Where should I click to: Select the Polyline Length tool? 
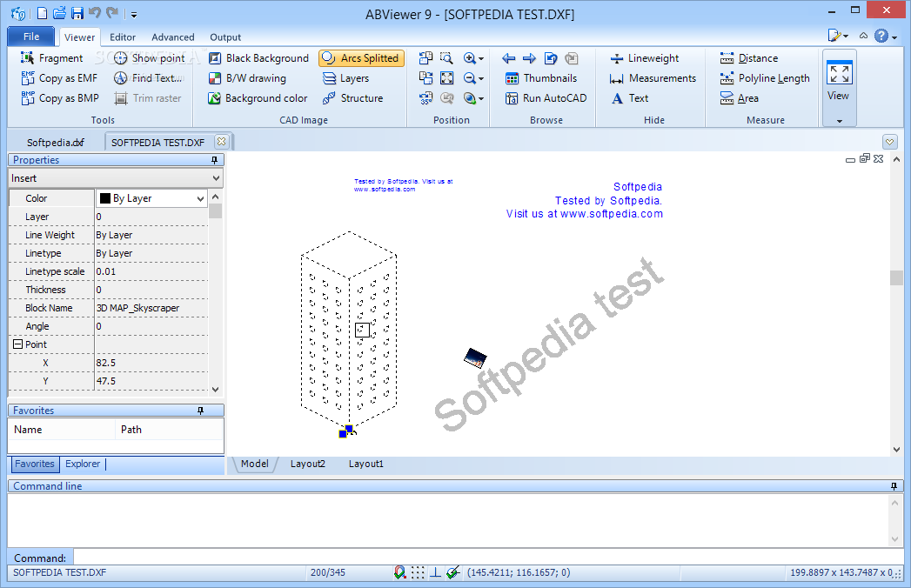coord(765,78)
